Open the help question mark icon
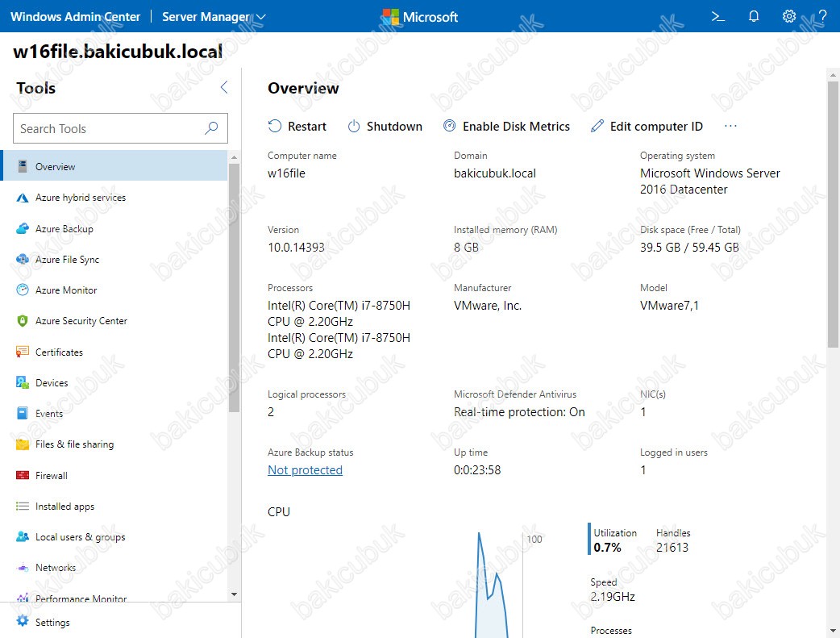The height and width of the screenshot is (638, 840). [x=823, y=16]
